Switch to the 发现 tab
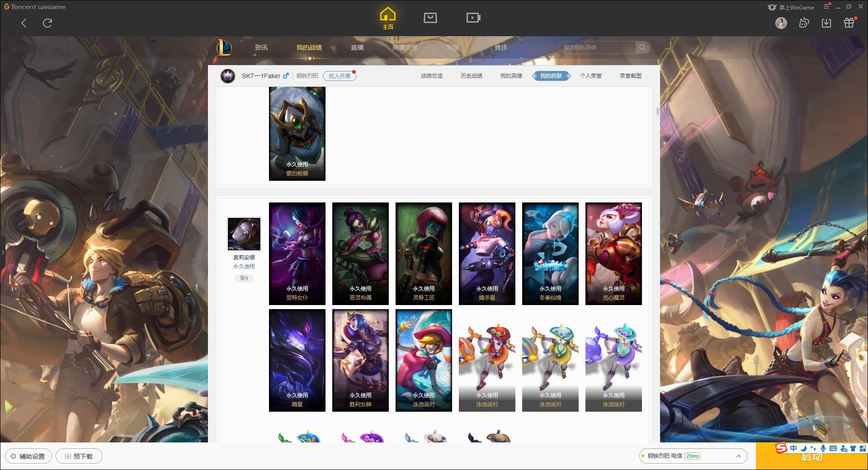 pyautogui.click(x=453, y=47)
